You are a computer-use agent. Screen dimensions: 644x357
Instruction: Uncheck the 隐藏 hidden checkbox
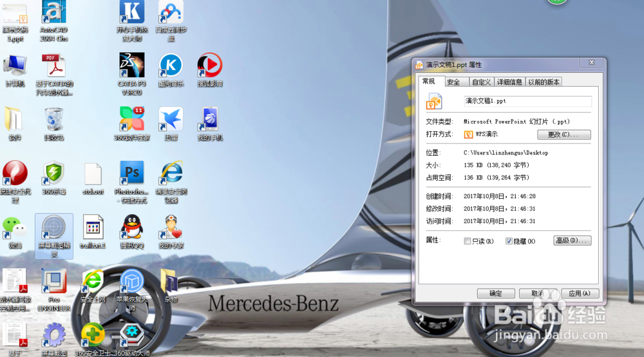pos(509,241)
